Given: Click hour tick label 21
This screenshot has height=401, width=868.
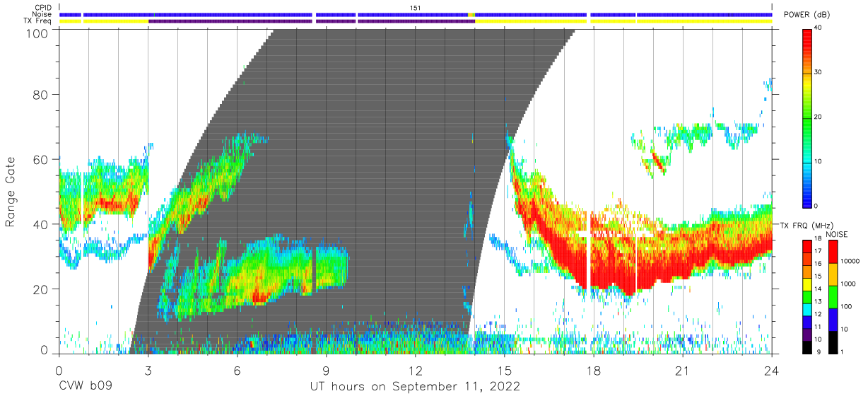Looking at the screenshot, I should (x=683, y=371).
